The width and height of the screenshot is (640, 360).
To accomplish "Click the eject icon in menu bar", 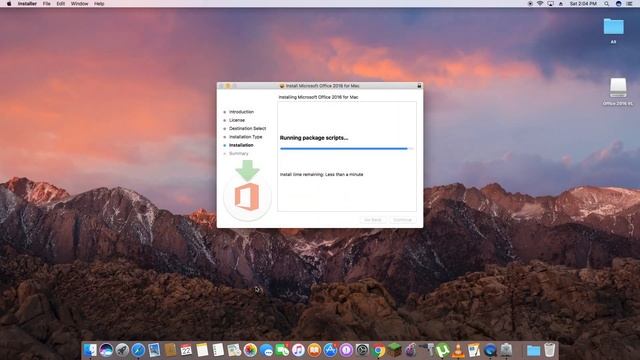I will click(561, 4).
